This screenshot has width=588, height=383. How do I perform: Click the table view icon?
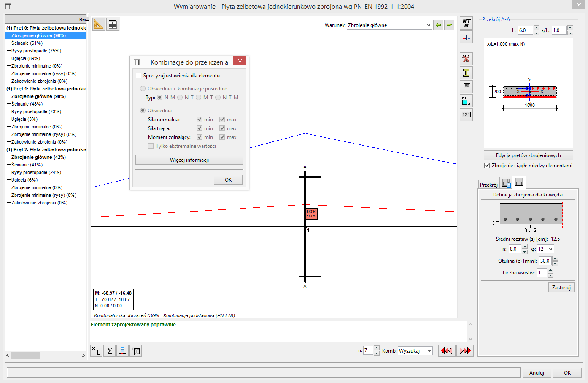pyautogui.click(x=113, y=24)
